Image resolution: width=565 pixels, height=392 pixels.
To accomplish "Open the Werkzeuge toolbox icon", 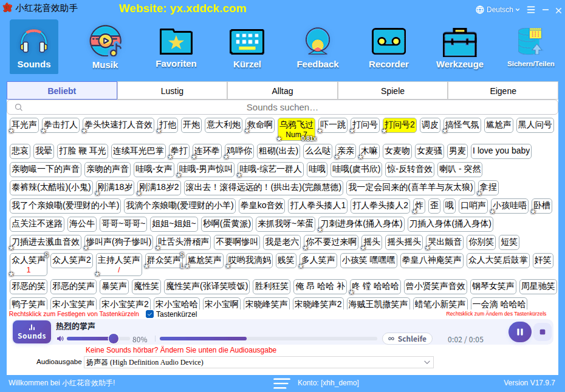I will click(459, 42).
